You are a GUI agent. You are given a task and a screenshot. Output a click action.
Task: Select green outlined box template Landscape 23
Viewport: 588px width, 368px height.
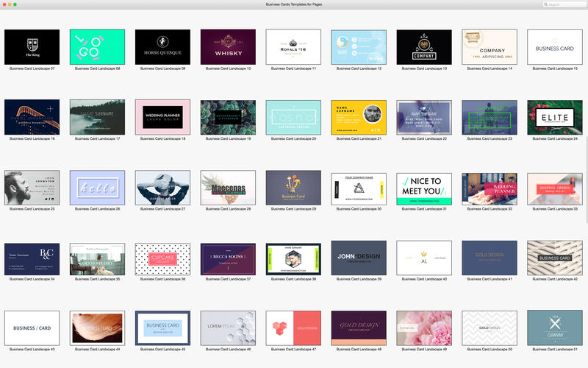(x=490, y=117)
